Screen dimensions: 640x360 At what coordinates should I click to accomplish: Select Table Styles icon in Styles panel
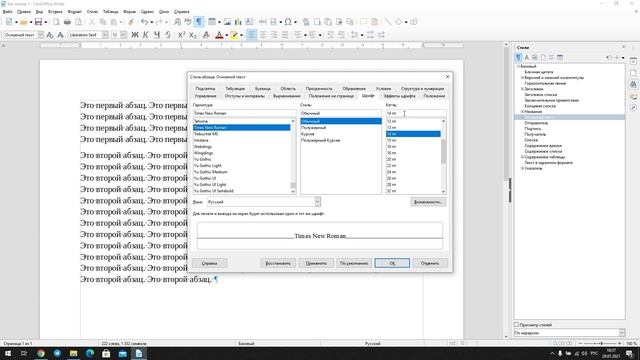(560, 58)
